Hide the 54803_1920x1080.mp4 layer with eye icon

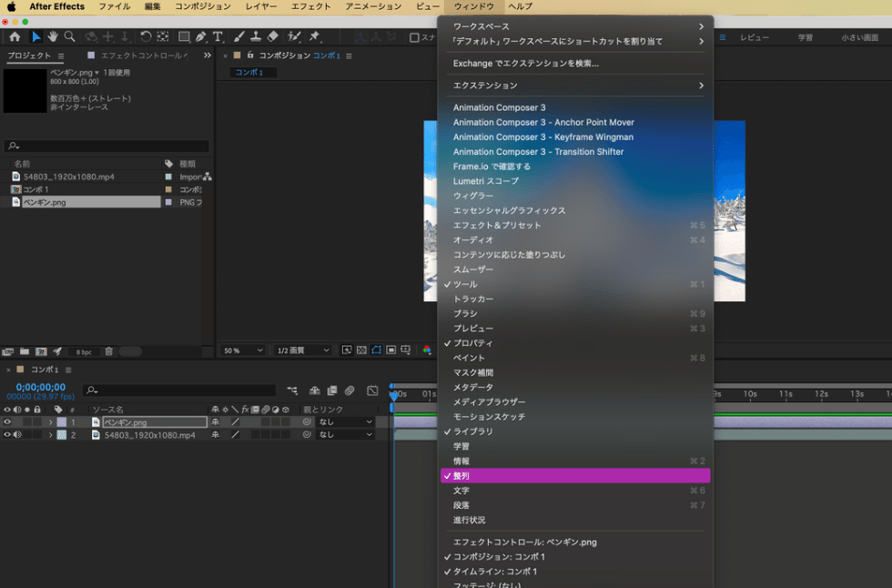[7, 434]
